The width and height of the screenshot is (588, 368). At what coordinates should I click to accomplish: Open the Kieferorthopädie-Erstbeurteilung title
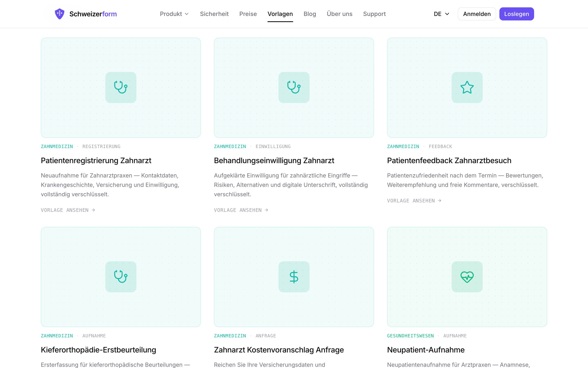click(x=98, y=350)
